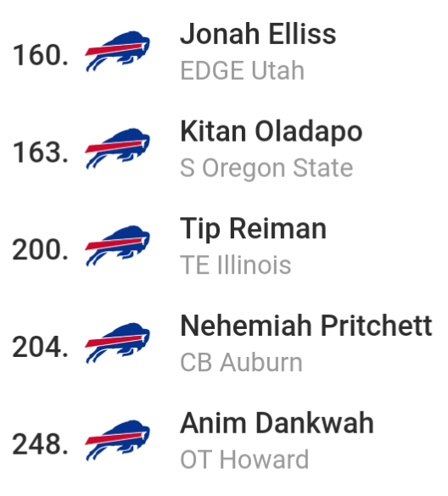448x496 pixels.
Task: Click the Bills logo beside pick 163
Action: tap(117, 148)
